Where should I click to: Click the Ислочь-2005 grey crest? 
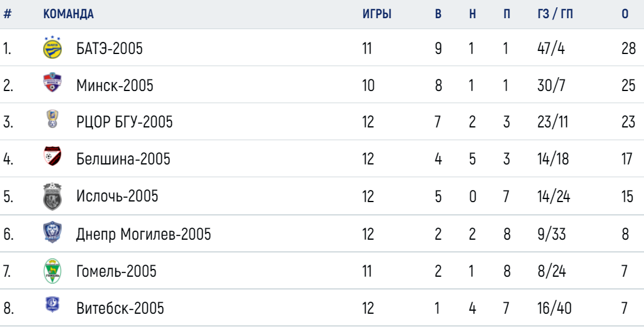coord(53,197)
